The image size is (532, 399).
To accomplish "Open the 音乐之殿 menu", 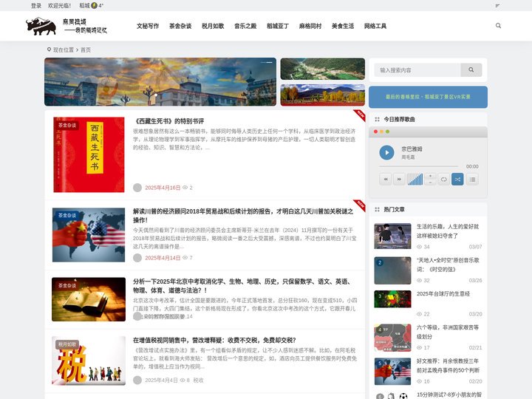I will 245,26.
